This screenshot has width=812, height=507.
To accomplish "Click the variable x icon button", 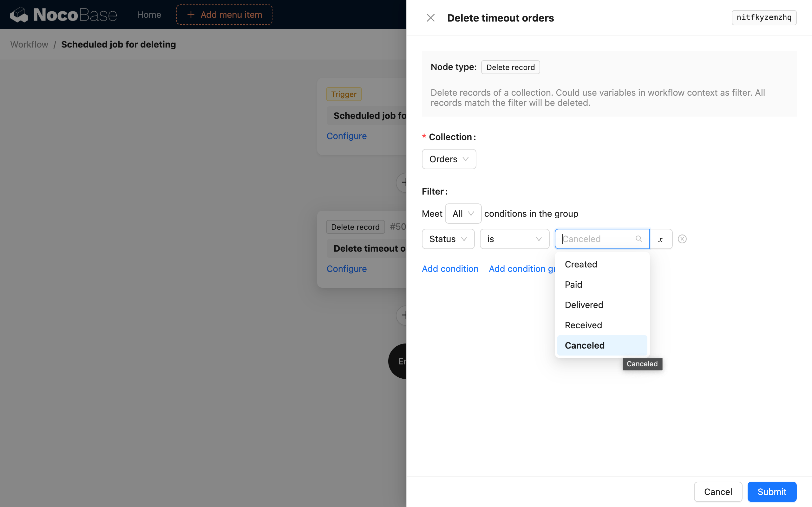I will pyautogui.click(x=660, y=239).
